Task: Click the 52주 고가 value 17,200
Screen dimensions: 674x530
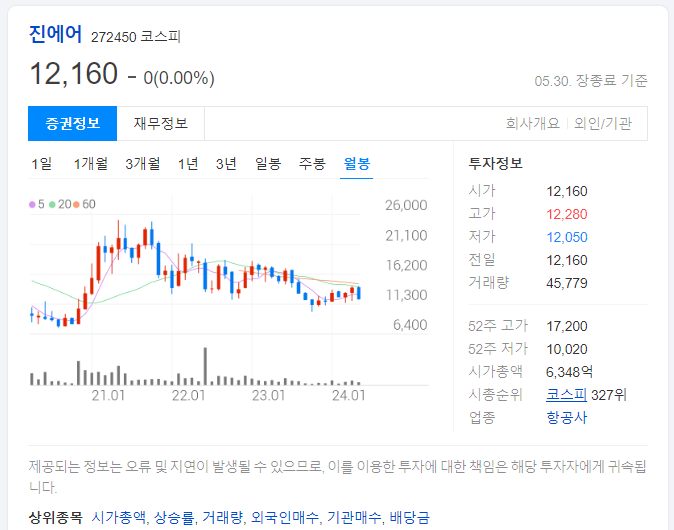Action: [x=567, y=326]
